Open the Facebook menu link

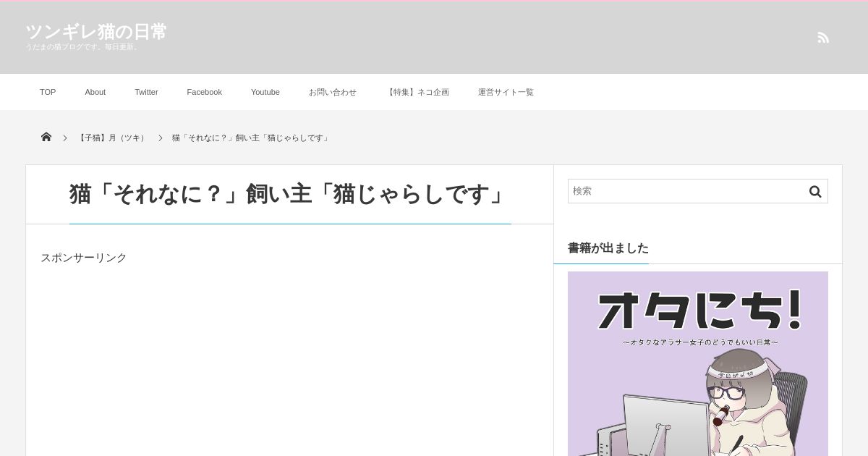point(205,92)
